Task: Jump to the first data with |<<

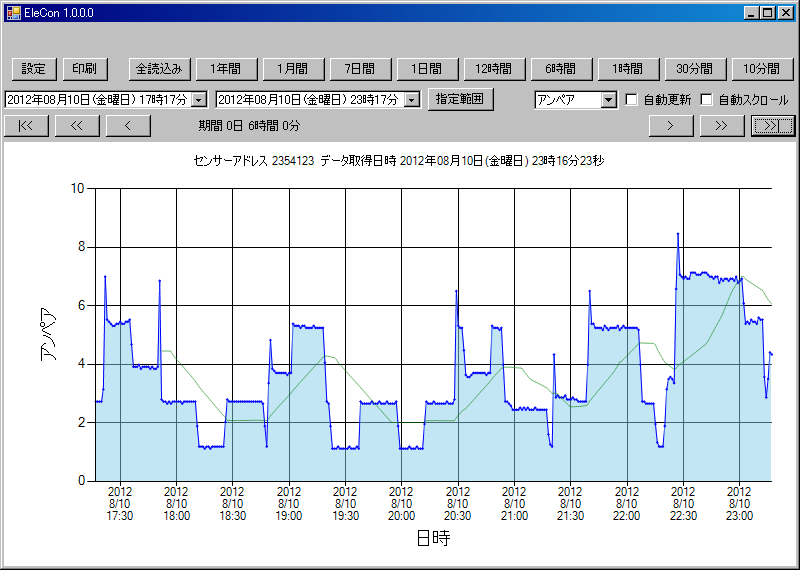Action: point(26,126)
